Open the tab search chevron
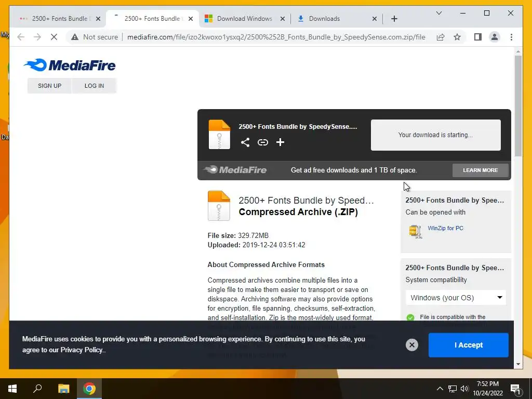The width and height of the screenshot is (532, 399). coord(438,13)
